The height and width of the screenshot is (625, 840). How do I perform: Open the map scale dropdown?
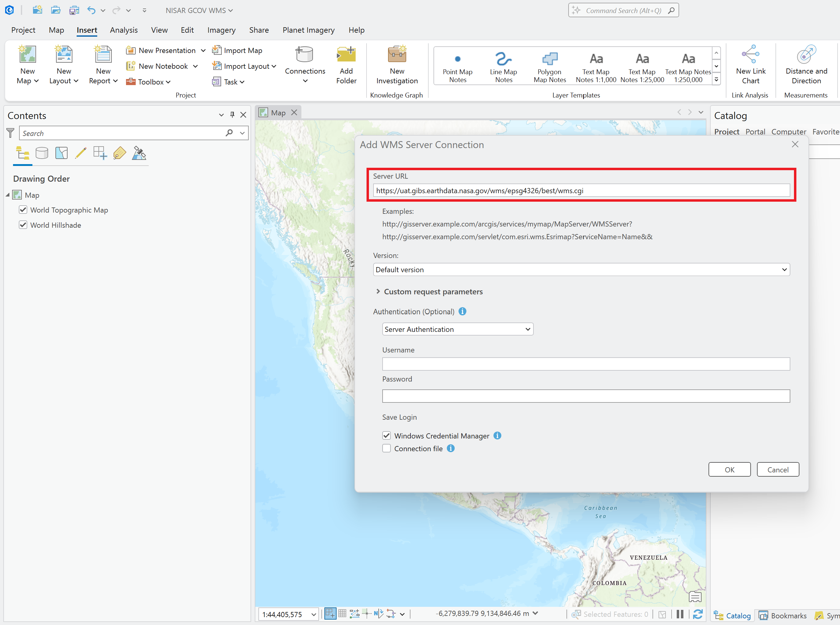[x=314, y=614]
